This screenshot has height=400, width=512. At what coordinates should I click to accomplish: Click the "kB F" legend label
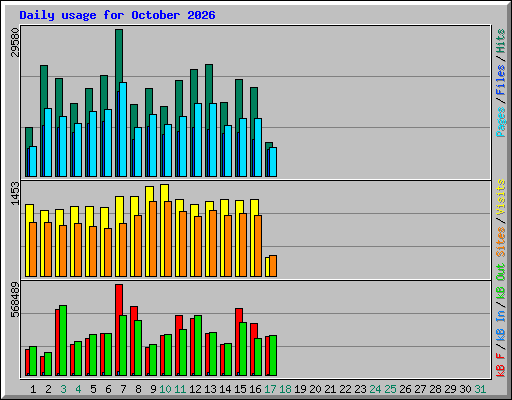(500, 365)
